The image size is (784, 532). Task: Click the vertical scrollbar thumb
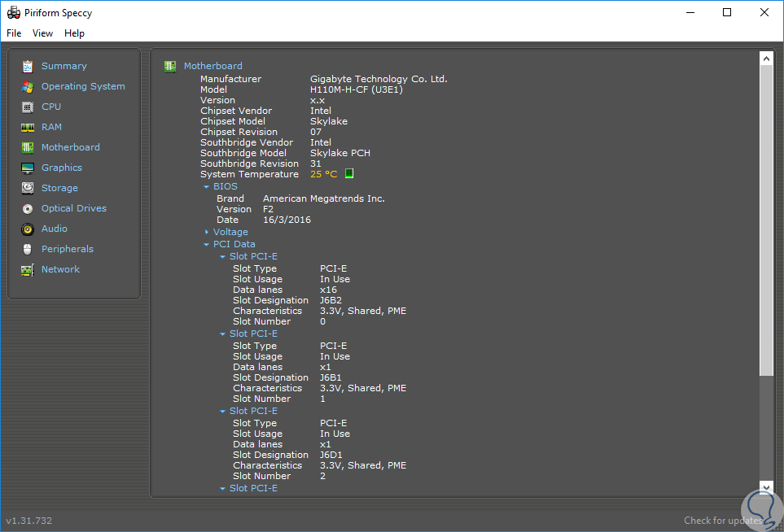click(766, 220)
